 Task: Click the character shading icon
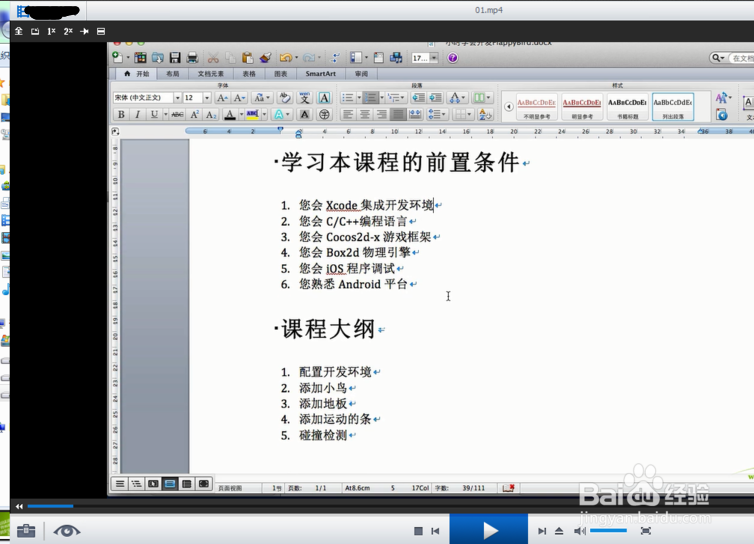tap(304, 114)
